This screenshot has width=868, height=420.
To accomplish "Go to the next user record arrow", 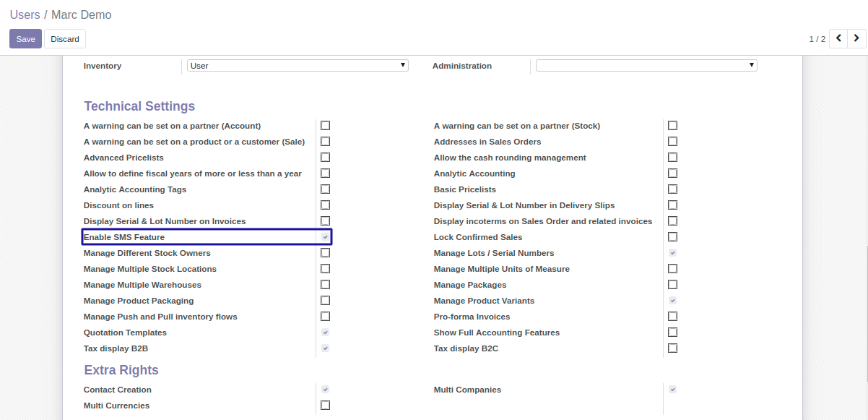I will pyautogui.click(x=856, y=38).
